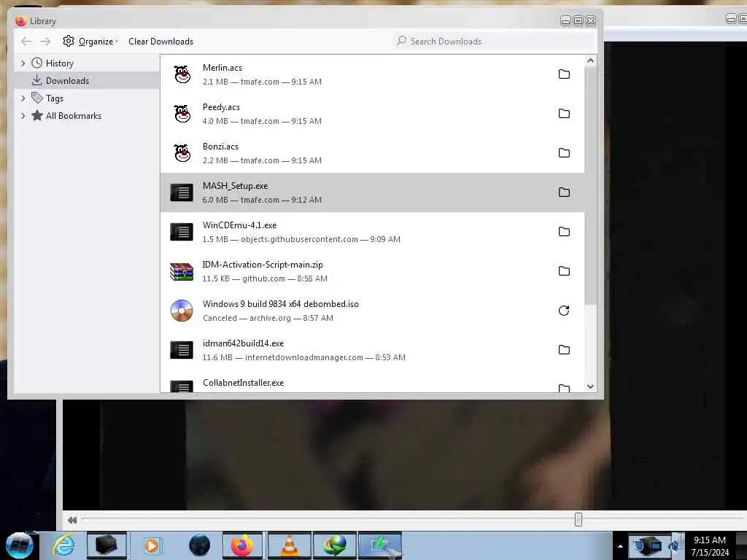Go back with the Library back arrow
This screenshot has width=747, height=560.
point(26,42)
